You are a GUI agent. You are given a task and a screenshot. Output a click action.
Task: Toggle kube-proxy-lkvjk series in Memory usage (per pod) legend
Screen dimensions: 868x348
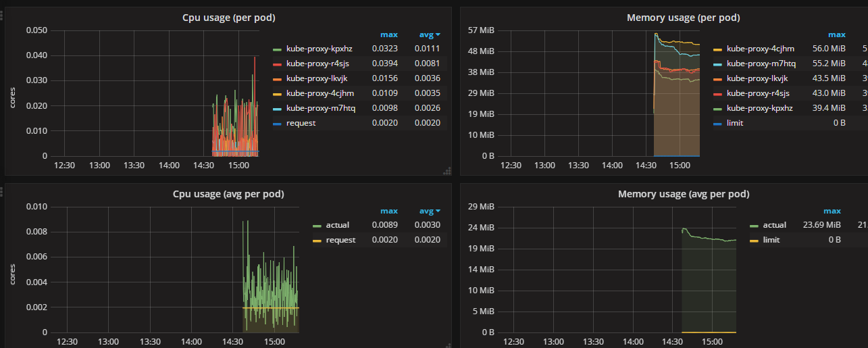pos(757,78)
